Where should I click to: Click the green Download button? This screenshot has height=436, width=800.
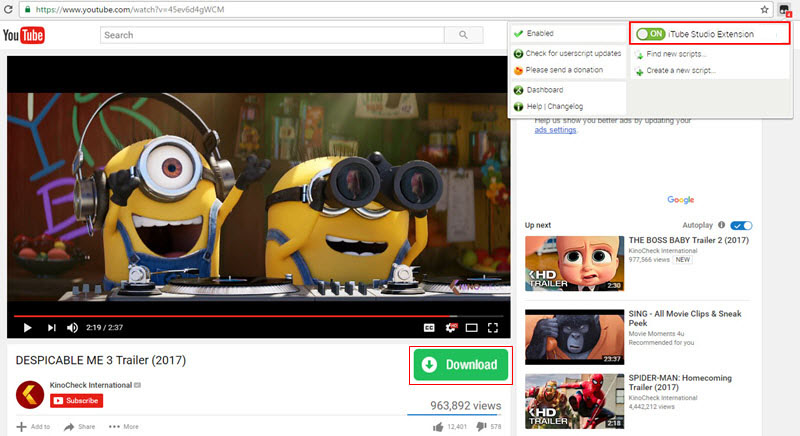point(461,365)
